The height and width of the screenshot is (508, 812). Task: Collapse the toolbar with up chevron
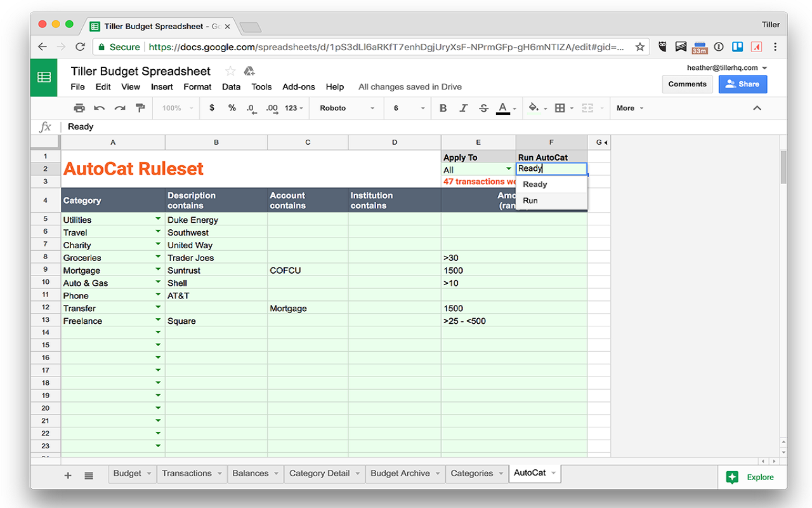(x=757, y=108)
